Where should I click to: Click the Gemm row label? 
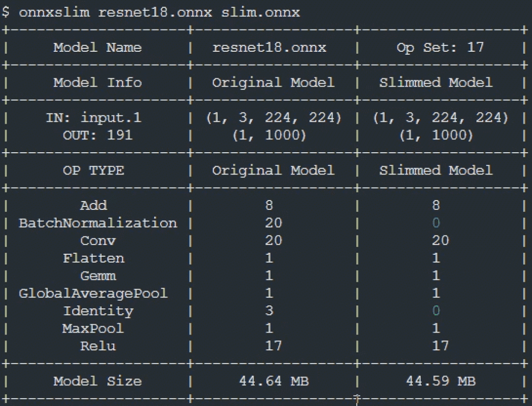click(98, 275)
